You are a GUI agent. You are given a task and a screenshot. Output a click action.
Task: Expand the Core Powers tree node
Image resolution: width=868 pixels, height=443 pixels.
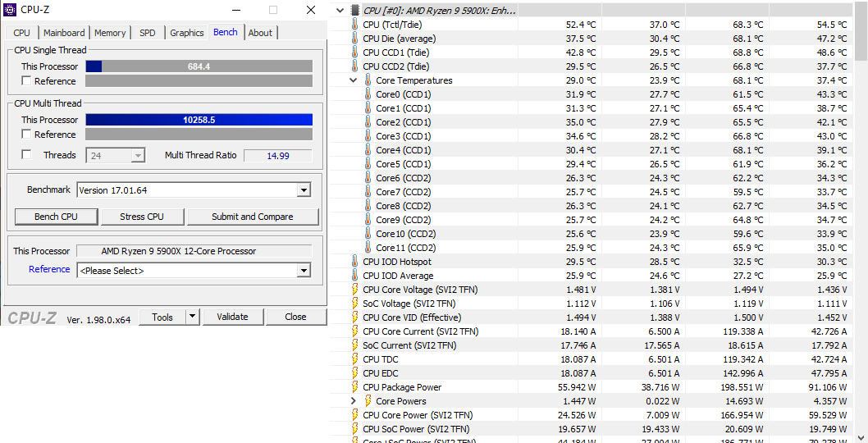click(353, 401)
